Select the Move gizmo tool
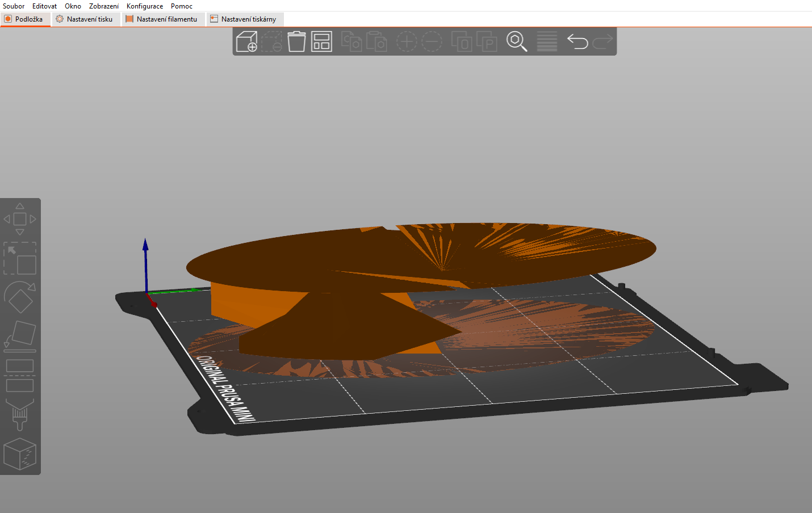The width and height of the screenshot is (812, 513). click(x=20, y=219)
